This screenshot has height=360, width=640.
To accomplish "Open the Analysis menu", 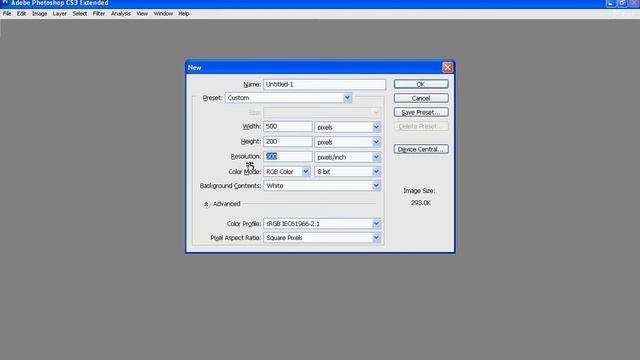I will [x=121, y=13].
